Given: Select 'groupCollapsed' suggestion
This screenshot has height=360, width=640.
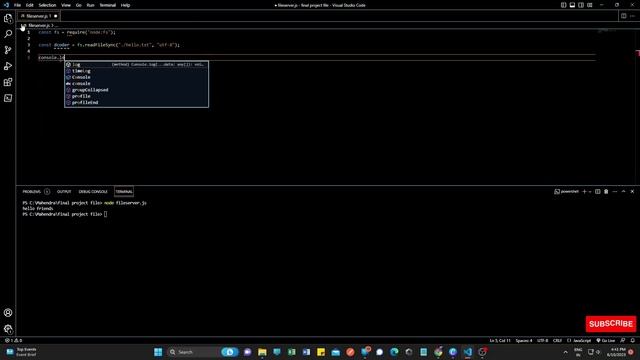Looking at the screenshot, I should pos(136,90).
